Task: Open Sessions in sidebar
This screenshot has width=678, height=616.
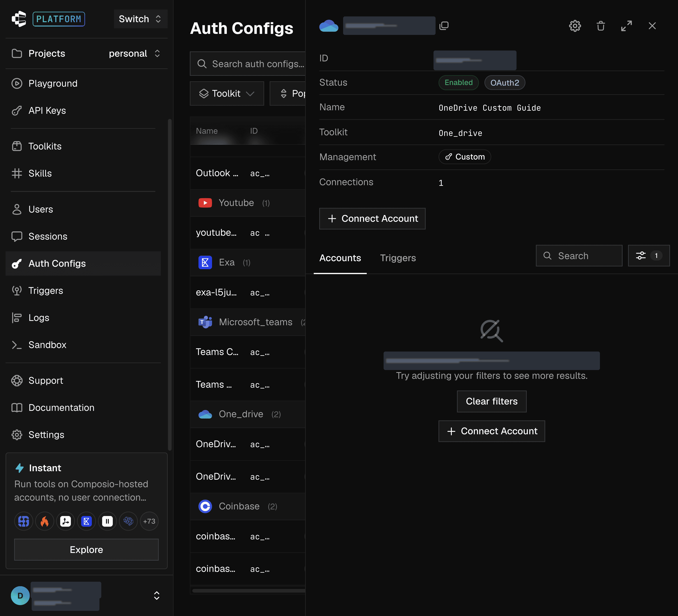Action: coord(83,237)
